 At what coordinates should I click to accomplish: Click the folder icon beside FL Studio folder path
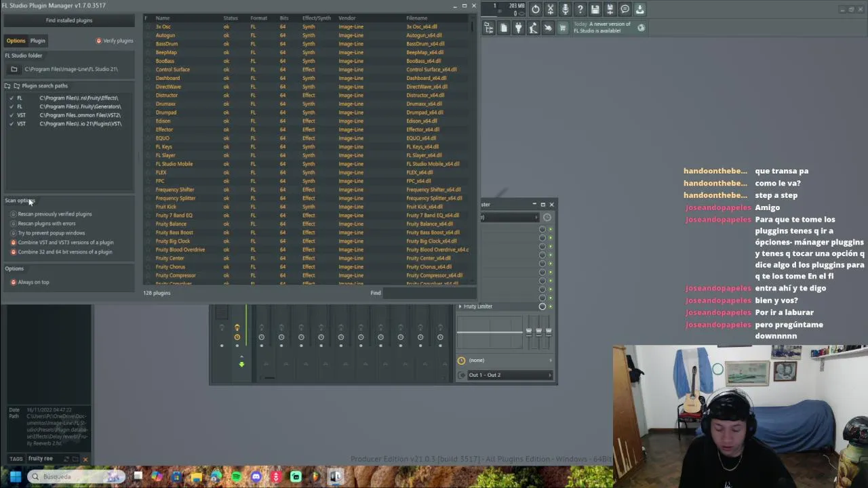[14, 69]
